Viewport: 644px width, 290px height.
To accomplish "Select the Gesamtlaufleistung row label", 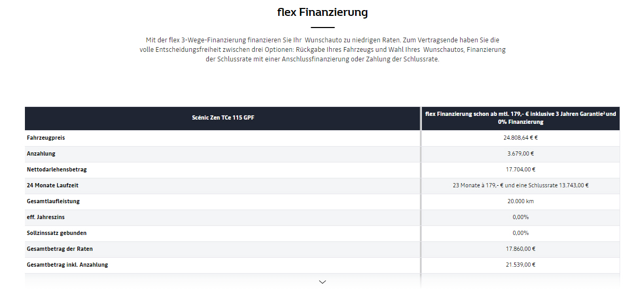I will click(x=54, y=201).
